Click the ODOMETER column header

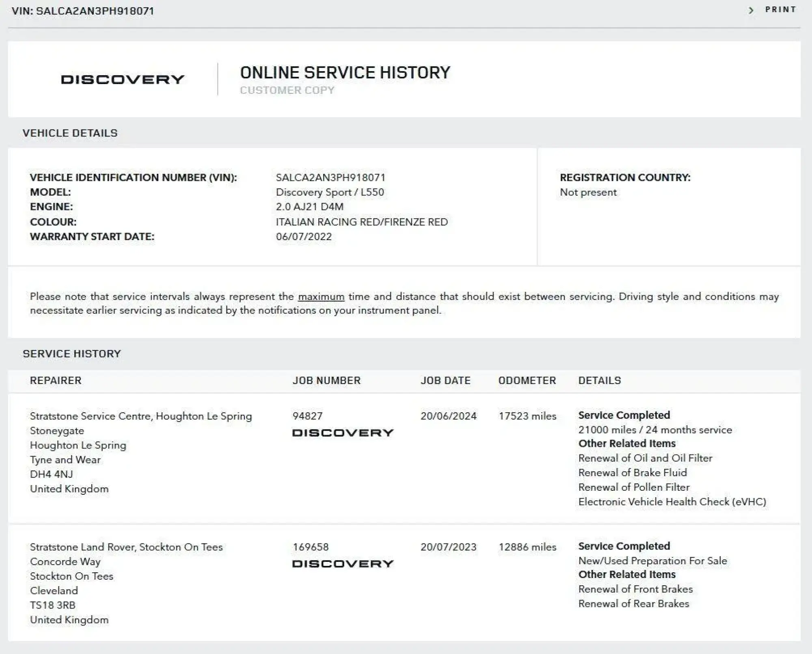tap(527, 381)
